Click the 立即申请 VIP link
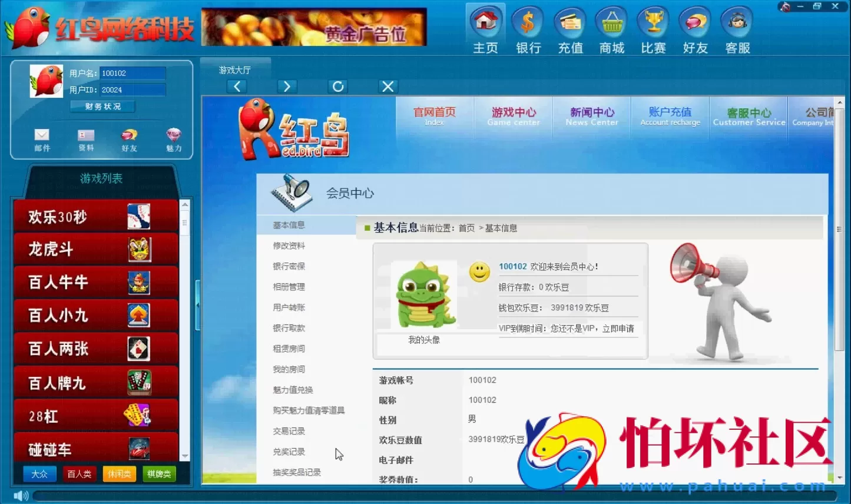Screen dimensions: 851x504 click(620, 328)
